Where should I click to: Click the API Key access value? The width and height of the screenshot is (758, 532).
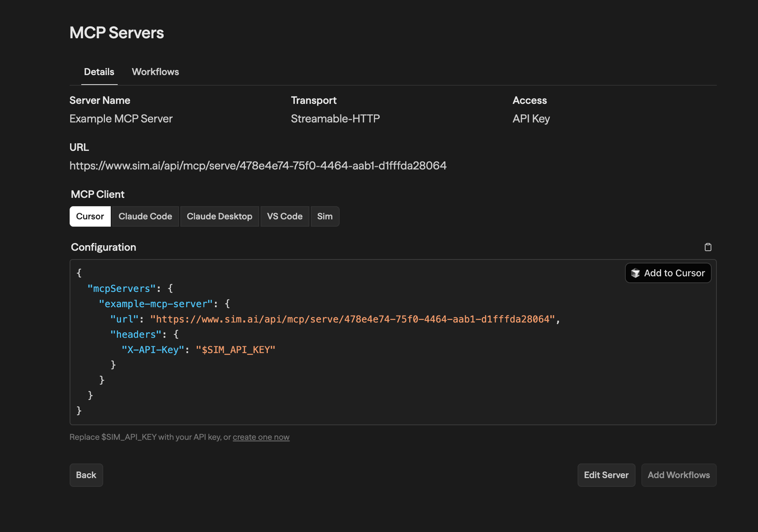531,119
